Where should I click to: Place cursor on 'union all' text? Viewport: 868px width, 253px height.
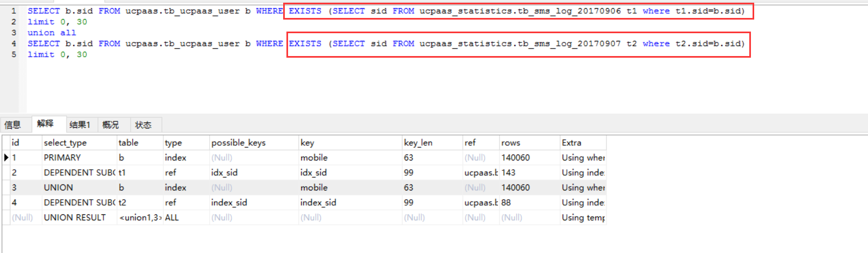[52, 33]
